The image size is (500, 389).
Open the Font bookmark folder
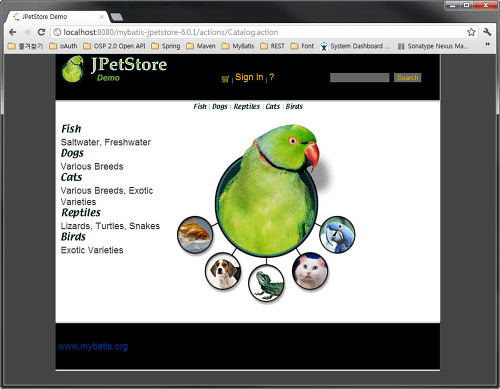[302, 46]
